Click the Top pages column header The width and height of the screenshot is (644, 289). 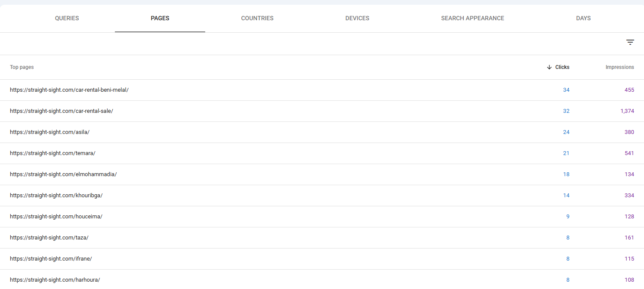pos(22,67)
